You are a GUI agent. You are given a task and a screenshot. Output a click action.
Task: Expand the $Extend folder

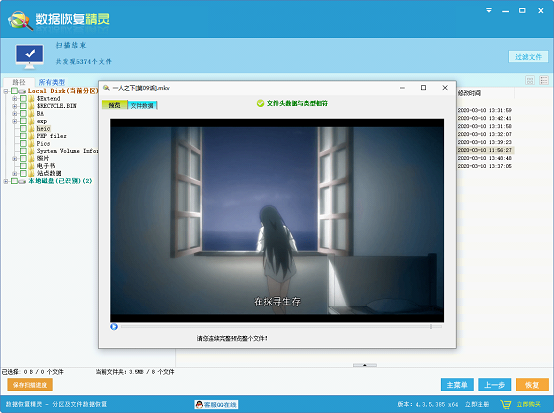(x=14, y=99)
